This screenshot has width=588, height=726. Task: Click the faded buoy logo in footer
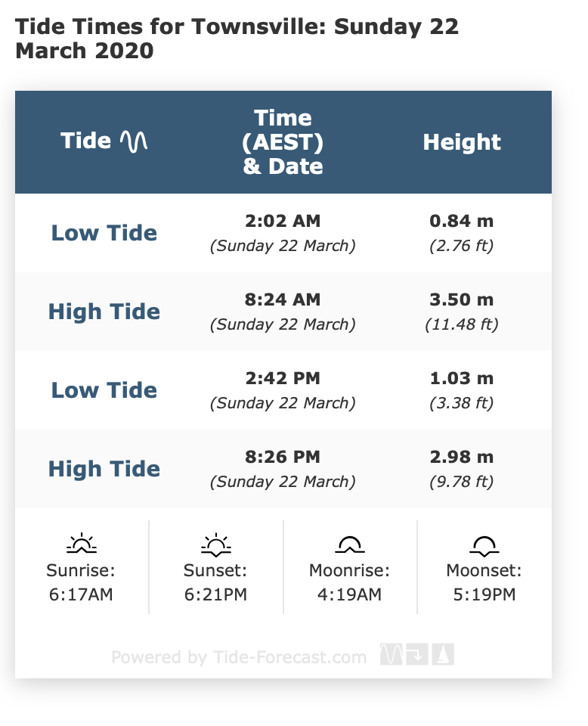(x=443, y=656)
